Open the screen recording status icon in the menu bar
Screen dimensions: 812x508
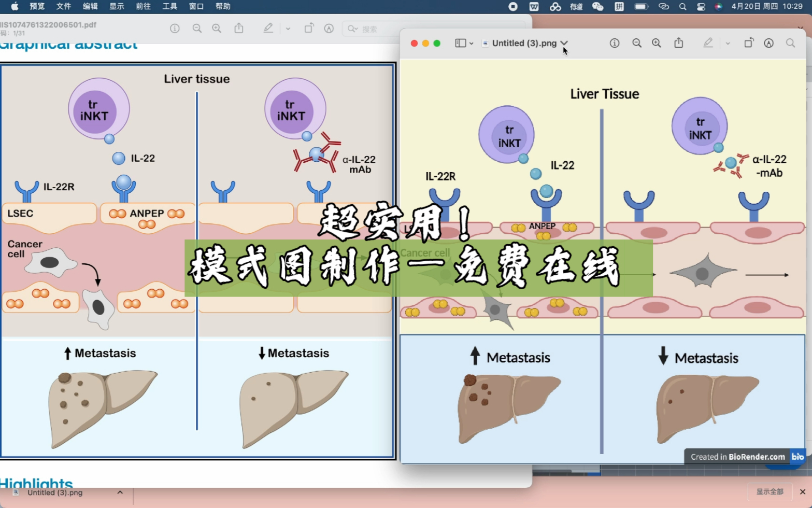[513, 6]
